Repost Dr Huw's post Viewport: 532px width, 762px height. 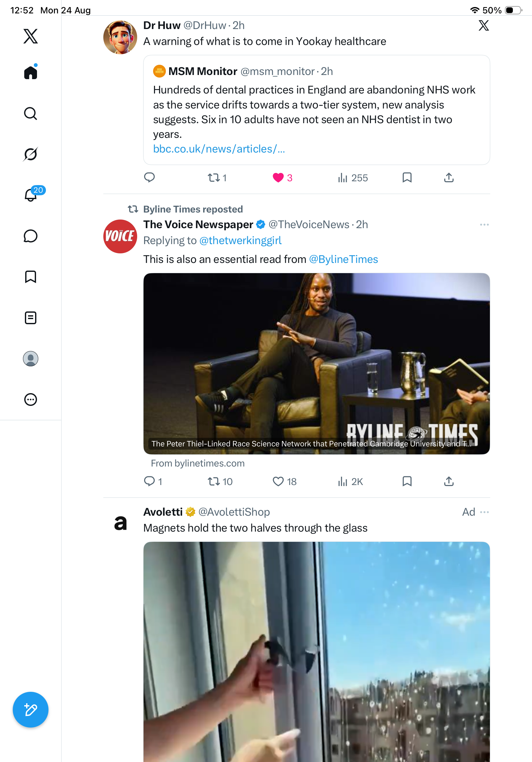click(214, 178)
